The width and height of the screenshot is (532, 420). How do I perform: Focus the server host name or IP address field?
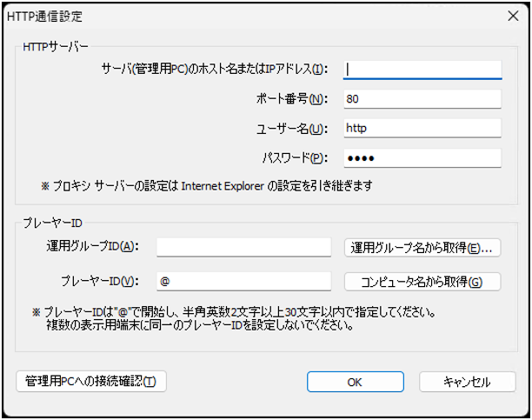[422, 70]
